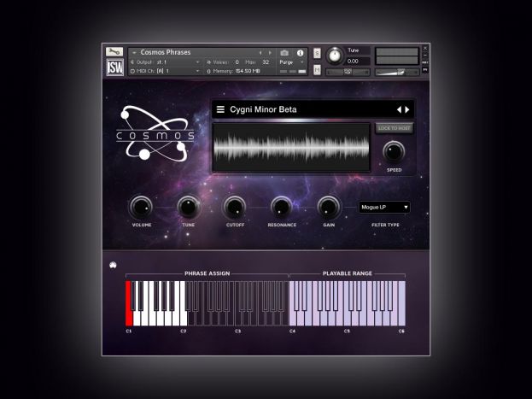This screenshot has width=532, height=399.
Task: Click the Playable Range label
Action: 347,273
